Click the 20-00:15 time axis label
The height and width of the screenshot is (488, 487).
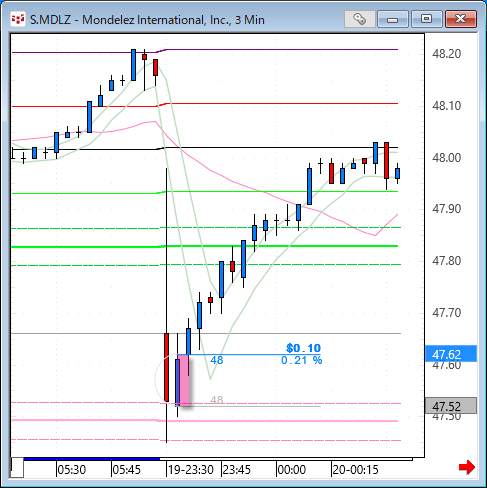355,470
